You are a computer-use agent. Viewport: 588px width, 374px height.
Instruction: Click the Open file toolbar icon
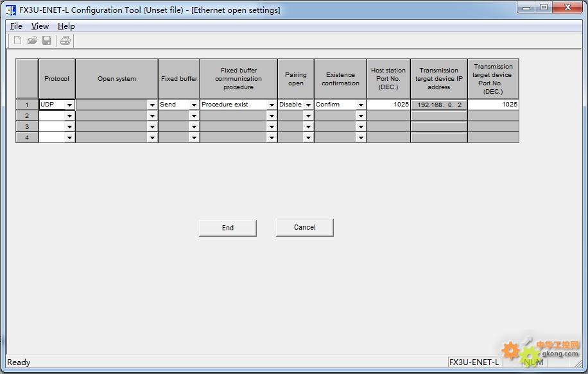32,40
